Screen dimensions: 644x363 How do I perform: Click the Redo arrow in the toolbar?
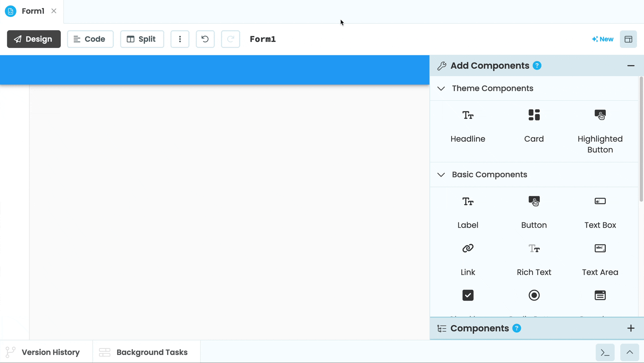tap(230, 39)
